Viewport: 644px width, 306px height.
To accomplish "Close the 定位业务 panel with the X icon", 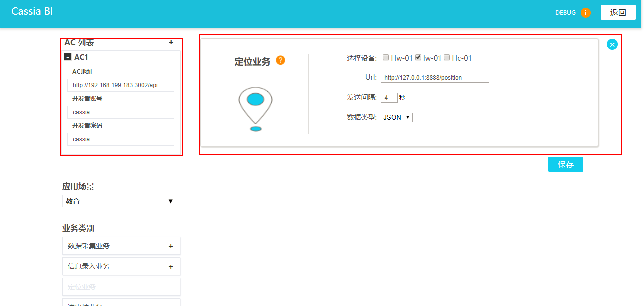I will click(612, 44).
